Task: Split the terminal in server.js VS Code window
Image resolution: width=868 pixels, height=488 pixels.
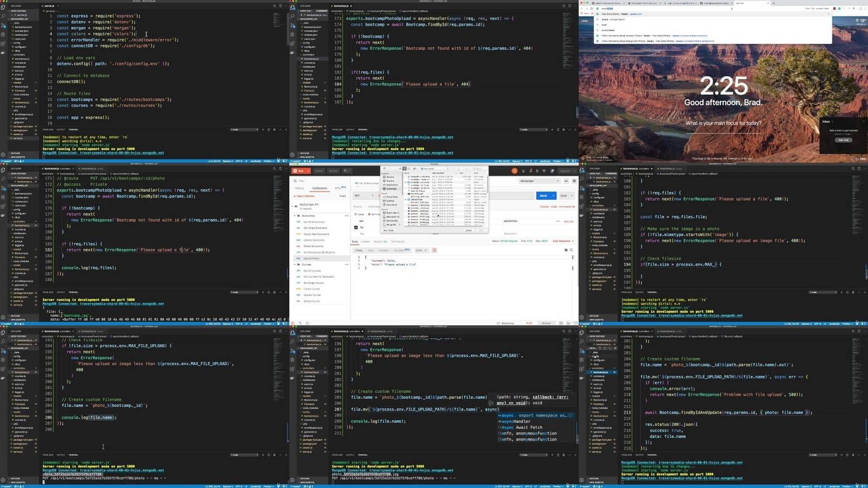Action: (x=269, y=129)
